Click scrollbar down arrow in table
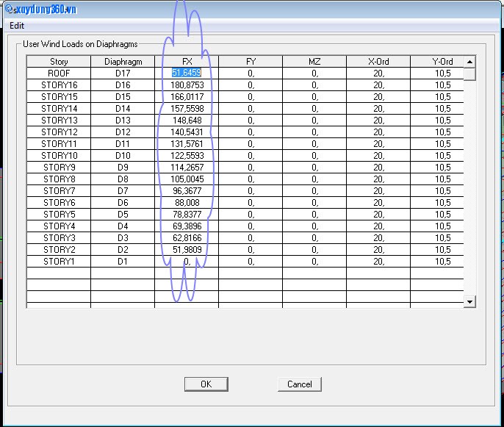This screenshot has height=427, width=504. pyautogui.click(x=470, y=301)
